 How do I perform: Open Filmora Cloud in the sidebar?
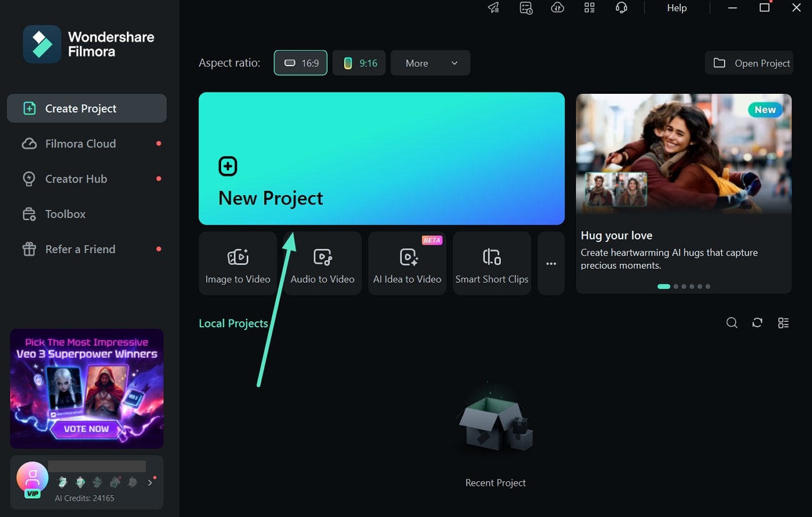click(87, 144)
